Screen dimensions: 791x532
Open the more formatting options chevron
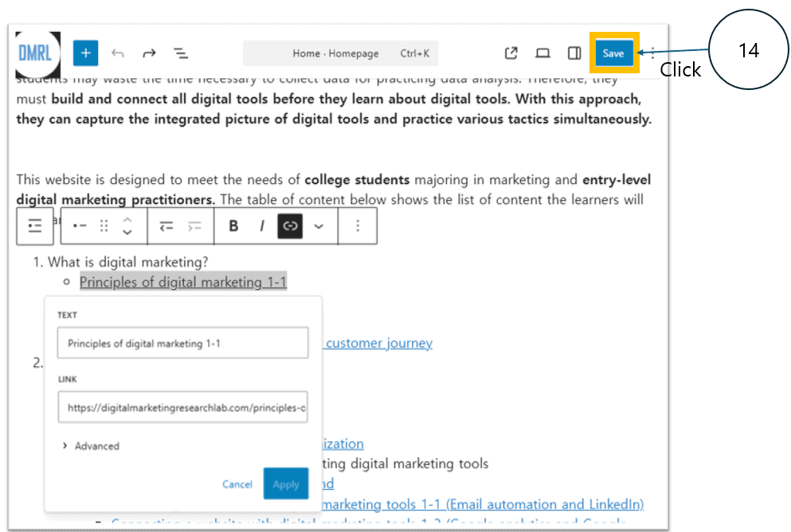tap(319, 226)
